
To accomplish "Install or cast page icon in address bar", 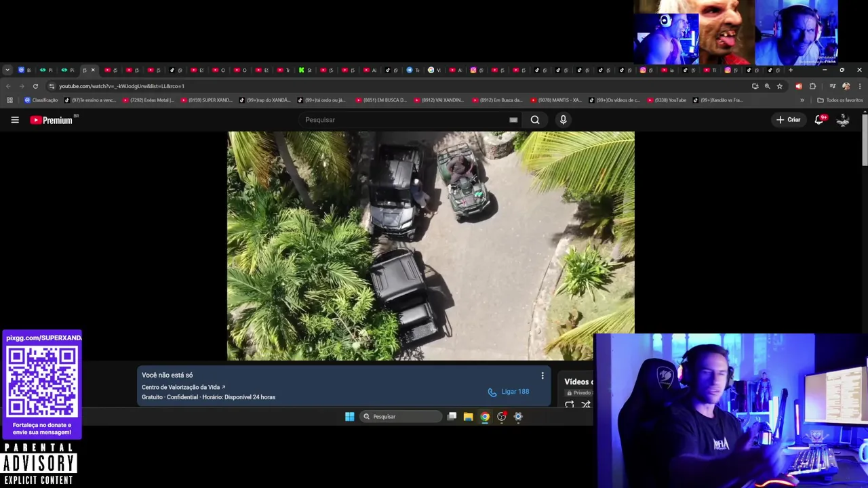I will click(x=755, y=86).
